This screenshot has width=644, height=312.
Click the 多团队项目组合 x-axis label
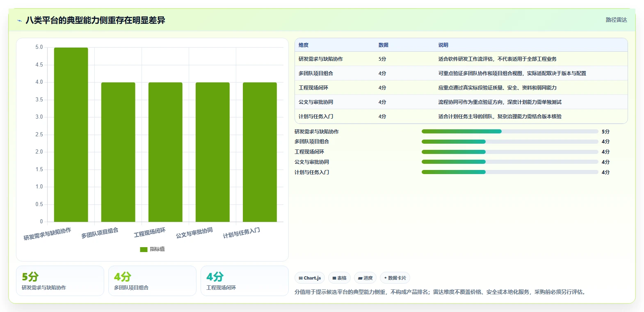(x=100, y=233)
